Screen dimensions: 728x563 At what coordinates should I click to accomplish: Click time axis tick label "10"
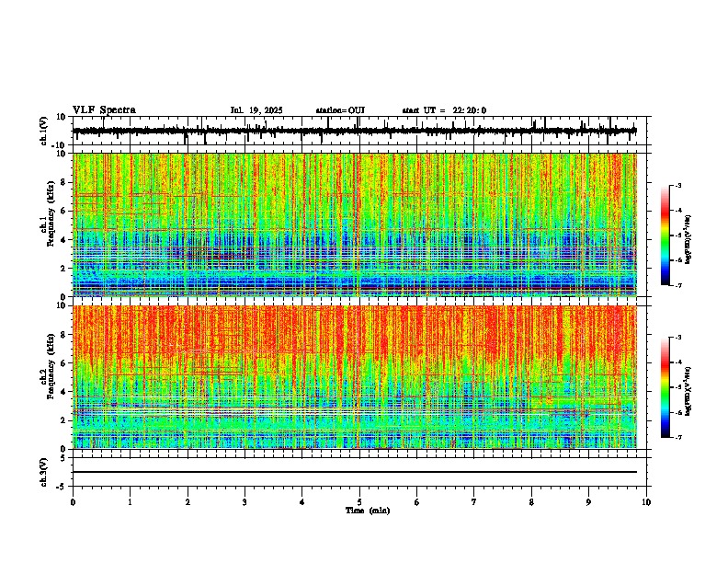click(646, 502)
